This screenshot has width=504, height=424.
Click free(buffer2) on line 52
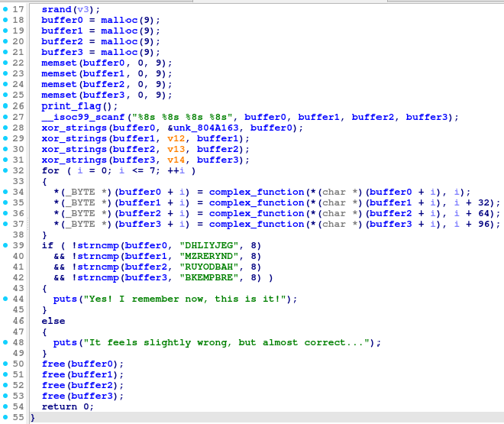(82, 385)
